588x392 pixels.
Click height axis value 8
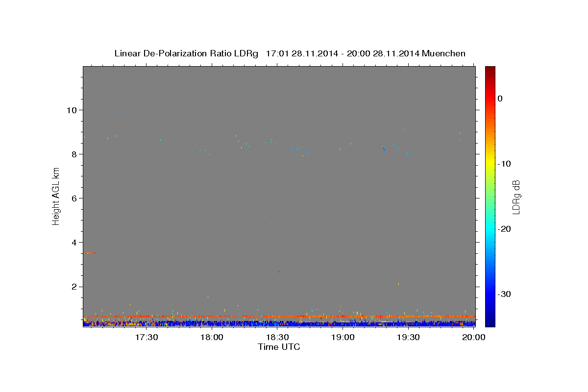click(x=74, y=154)
